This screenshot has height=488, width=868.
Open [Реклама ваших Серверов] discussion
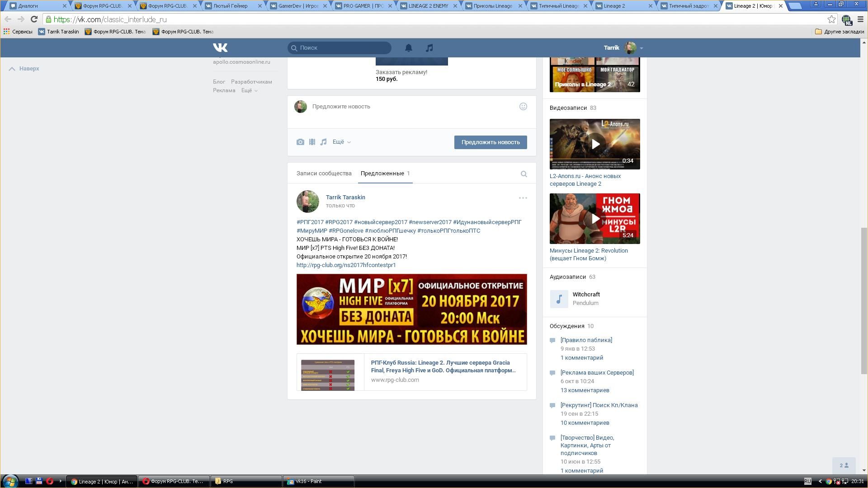tap(597, 373)
